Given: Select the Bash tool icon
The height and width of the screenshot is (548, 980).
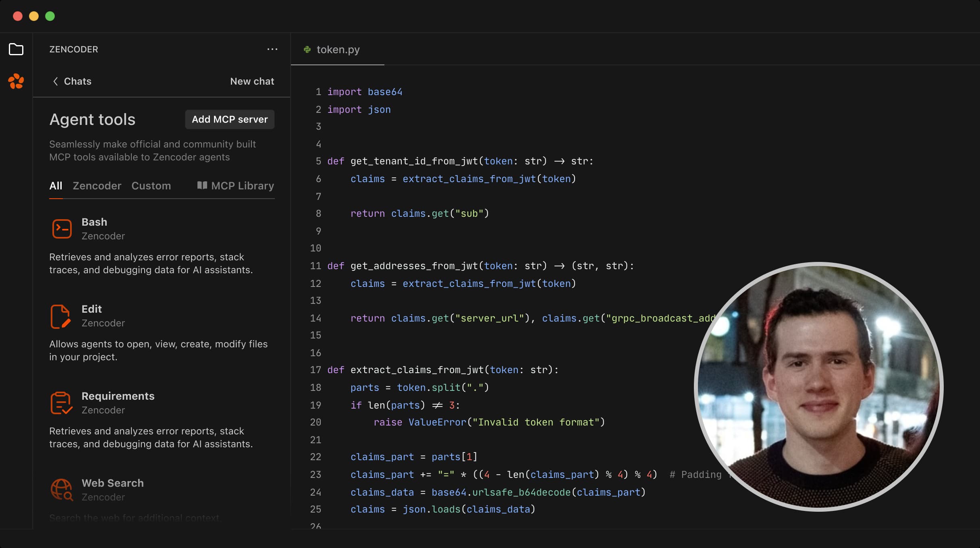Looking at the screenshot, I should point(62,228).
